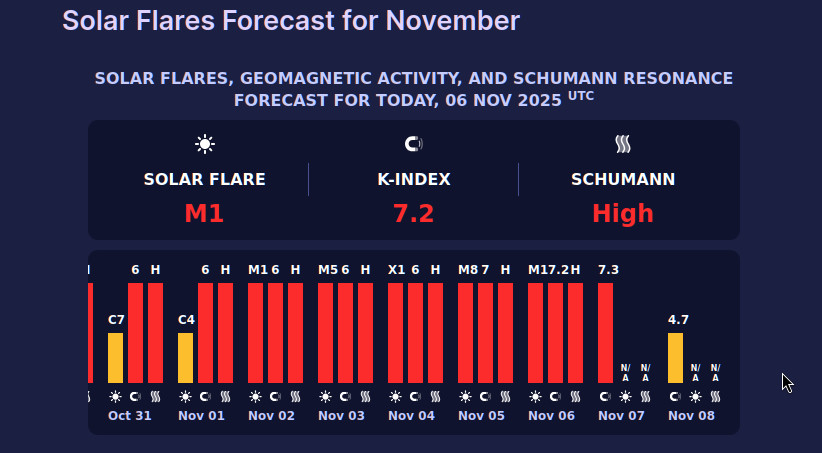Click the High Schumann value
Image resolution: width=822 pixels, height=453 pixels.
(623, 213)
